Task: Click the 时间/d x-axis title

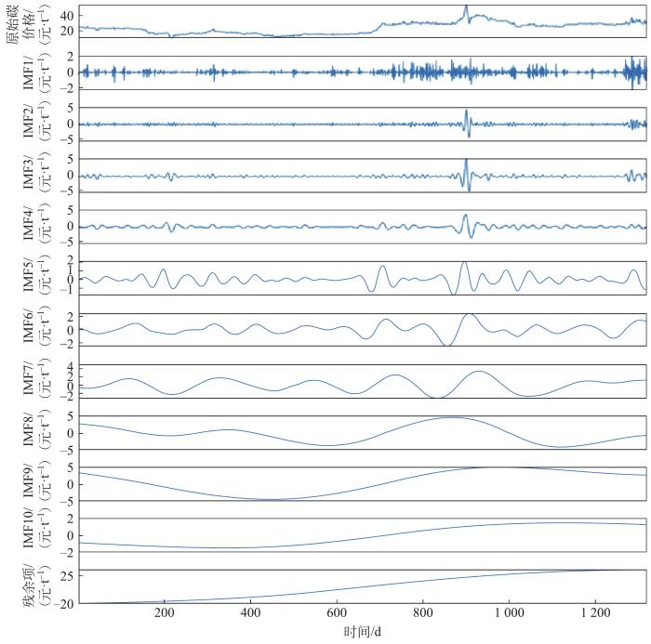Action: [x=362, y=632]
